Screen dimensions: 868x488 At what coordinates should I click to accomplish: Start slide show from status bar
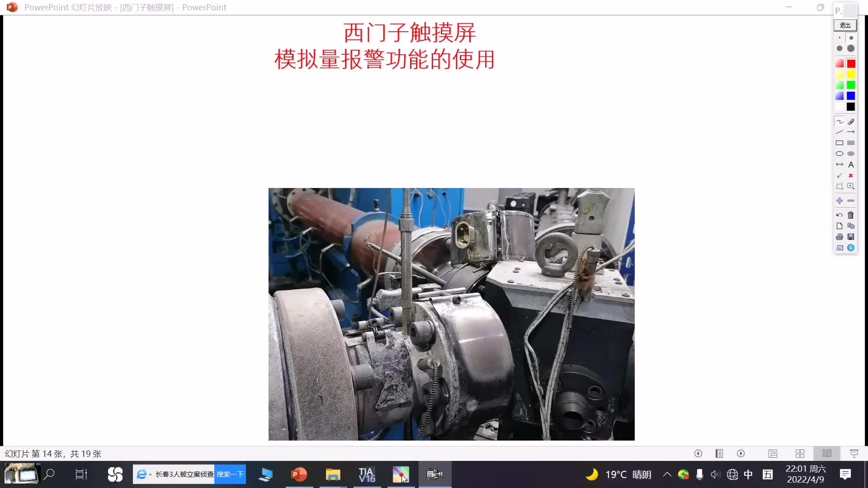pyautogui.click(x=854, y=453)
